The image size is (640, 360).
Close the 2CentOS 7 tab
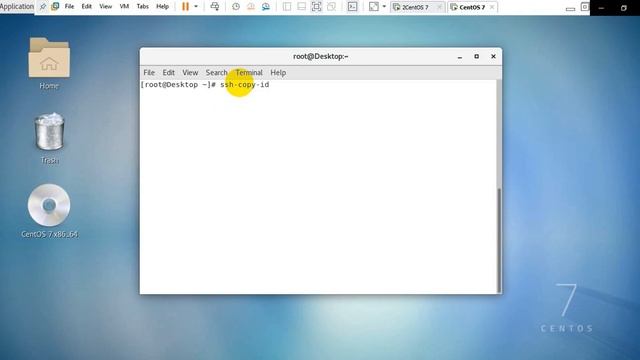click(x=439, y=7)
